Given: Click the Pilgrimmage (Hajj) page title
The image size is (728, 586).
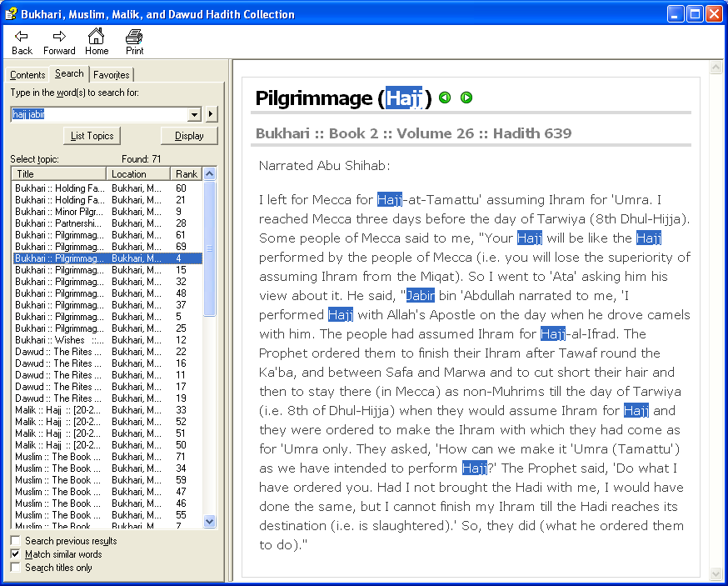Looking at the screenshot, I should pyautogui.click(x=343, y=98).
